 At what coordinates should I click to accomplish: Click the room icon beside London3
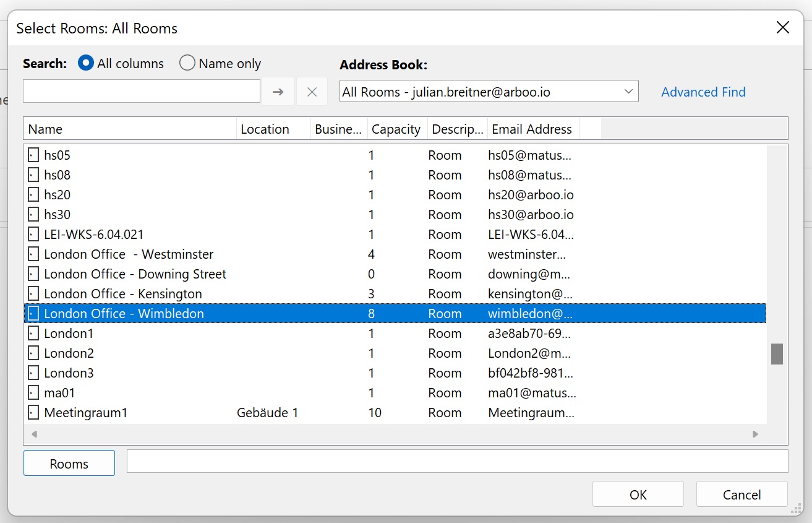33,373
